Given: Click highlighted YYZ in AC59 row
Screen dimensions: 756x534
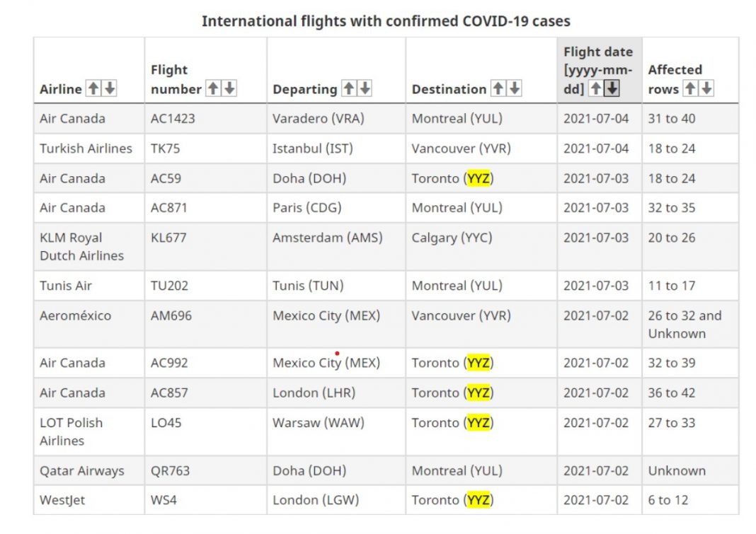Looking at the screenshot, I should click(x=479, y=178).
